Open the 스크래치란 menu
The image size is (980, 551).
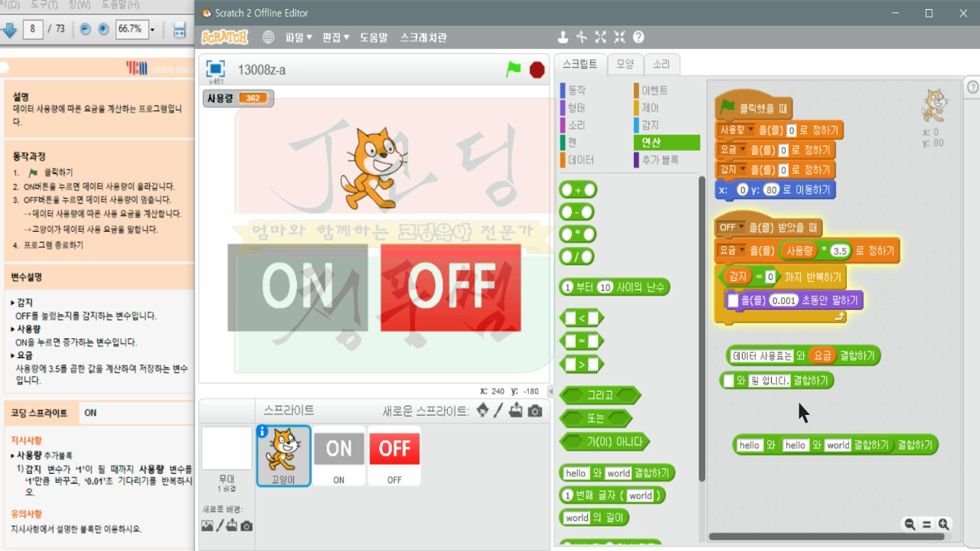tap(423, 37)
